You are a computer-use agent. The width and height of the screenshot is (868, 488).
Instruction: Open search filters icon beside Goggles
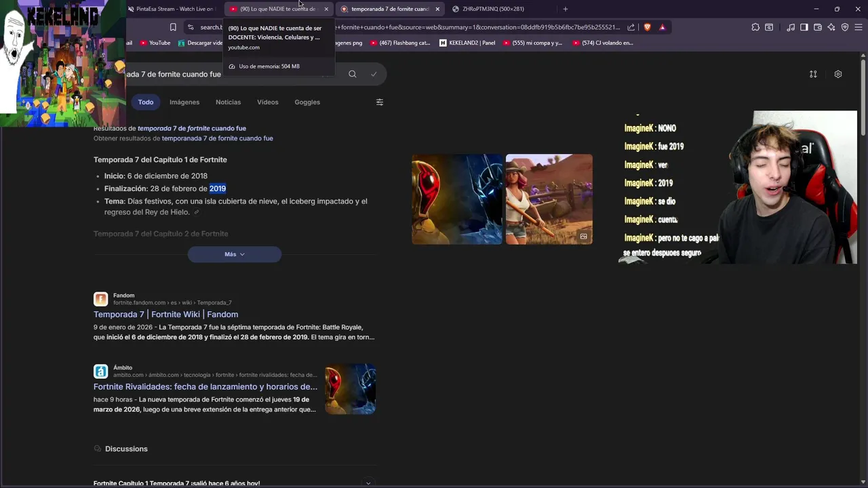pyautogui.click(x=380, y=102)
